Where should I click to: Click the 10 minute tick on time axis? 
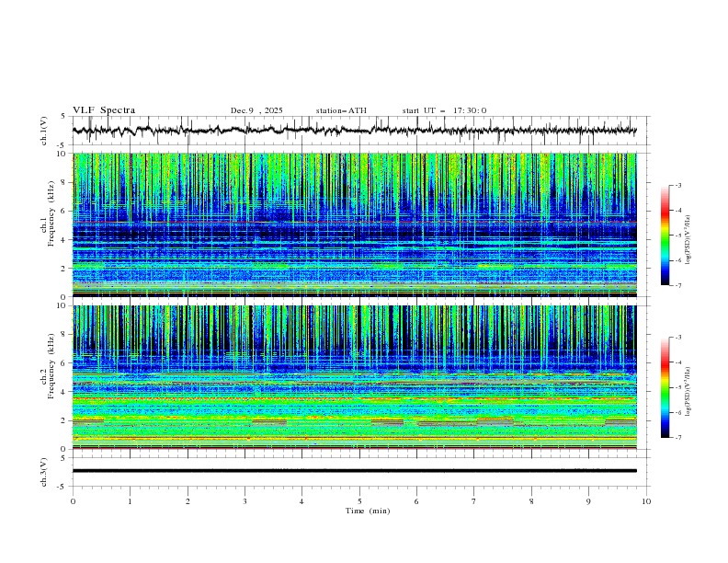tap(646, 500)
